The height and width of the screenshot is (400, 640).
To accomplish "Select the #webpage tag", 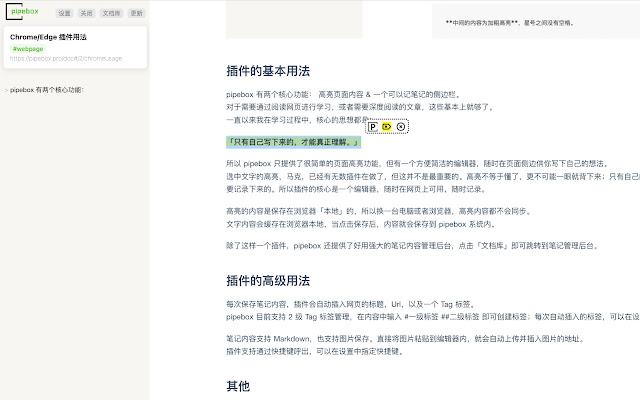I will click(28, 49).
